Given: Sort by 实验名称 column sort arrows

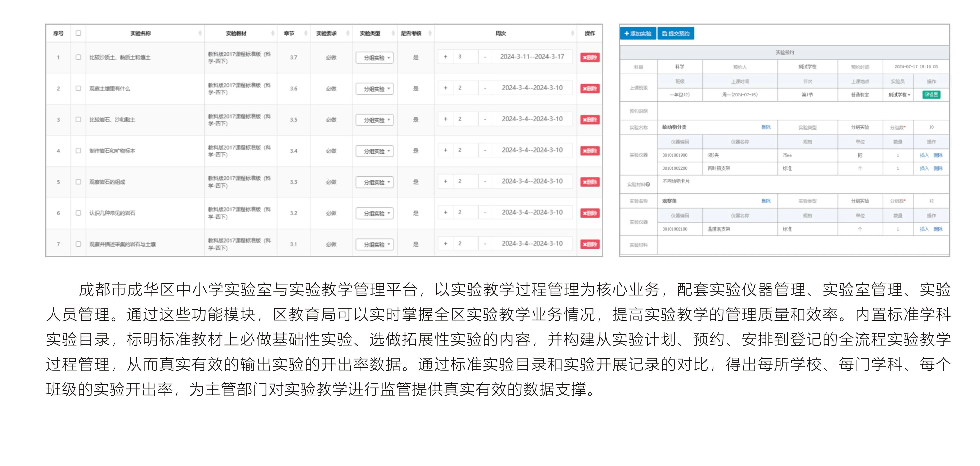Looking at the screenshot, I should pos(200,34).
